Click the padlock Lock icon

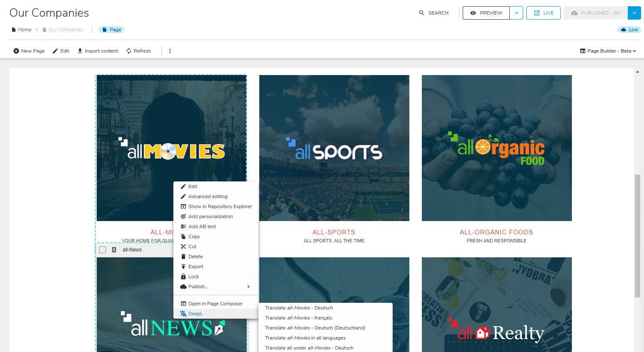point(183,277)
